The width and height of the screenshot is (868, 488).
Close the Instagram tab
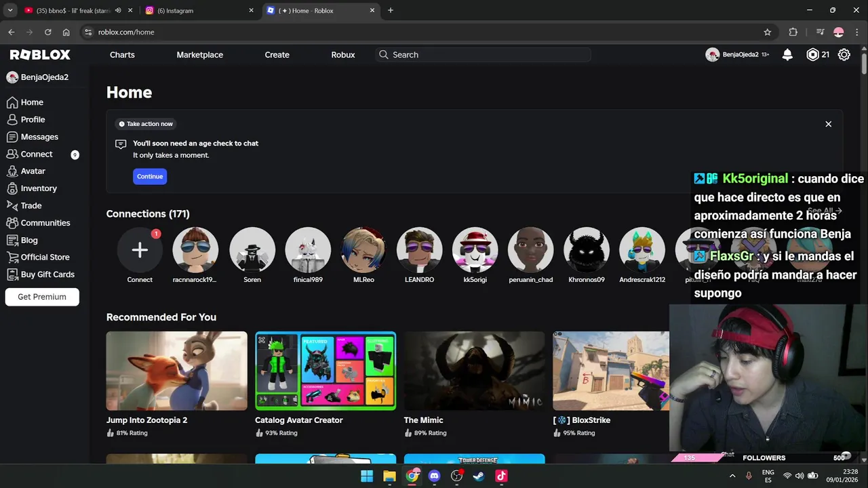(x=251, y=10)
